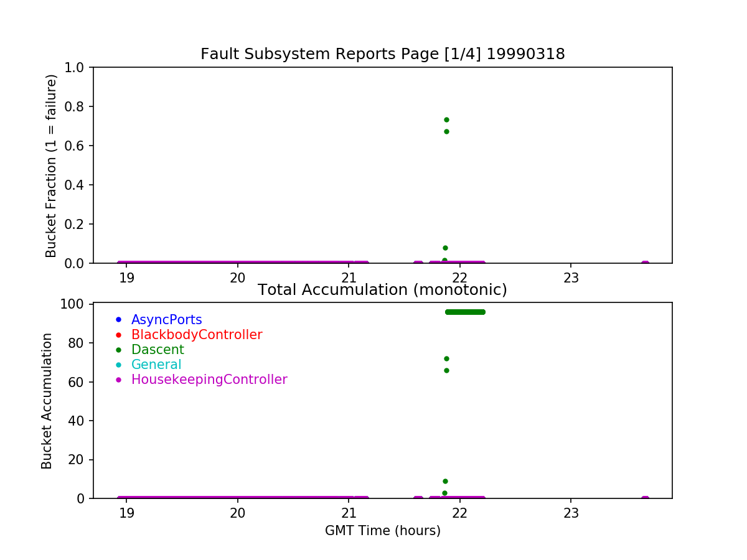Click the Bucket Fraction y-axis label
The width and height of the screenshot is (747, 560).
click(x=51, y=166)
